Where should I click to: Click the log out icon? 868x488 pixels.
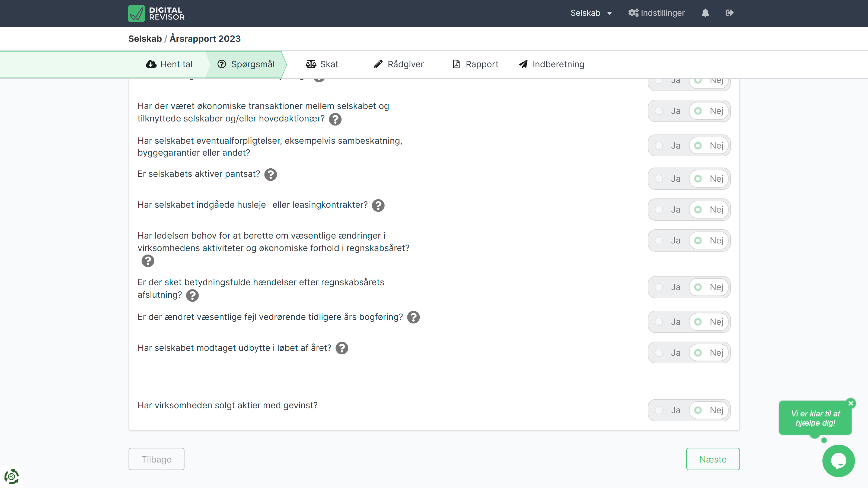coord(729,13)
